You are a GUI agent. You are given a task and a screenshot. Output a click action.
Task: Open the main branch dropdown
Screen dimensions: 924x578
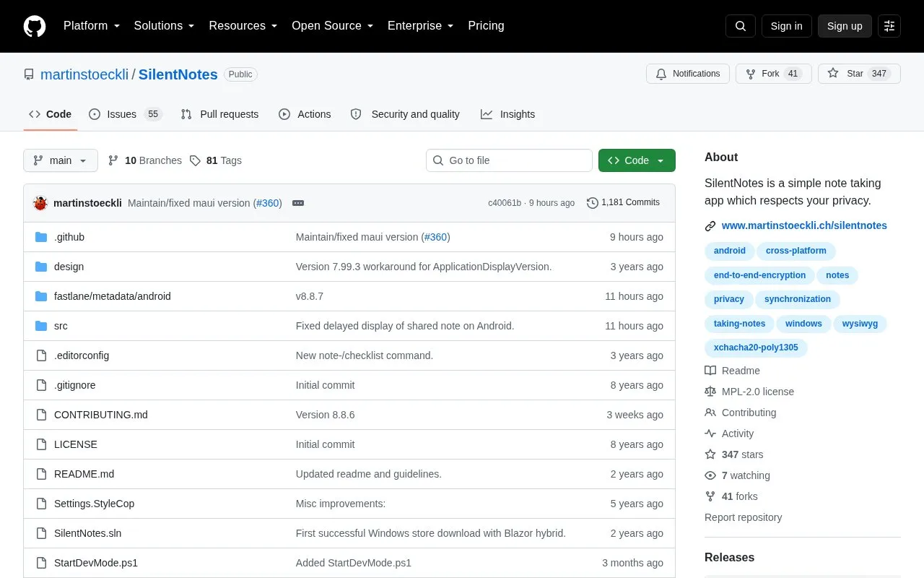[x=61, y=160]
